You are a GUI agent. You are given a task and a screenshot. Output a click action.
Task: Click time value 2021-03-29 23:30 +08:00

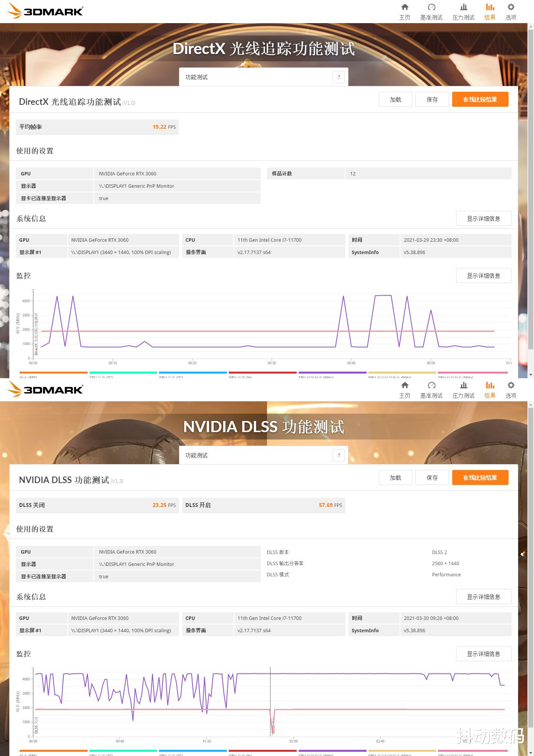point(431,240)
